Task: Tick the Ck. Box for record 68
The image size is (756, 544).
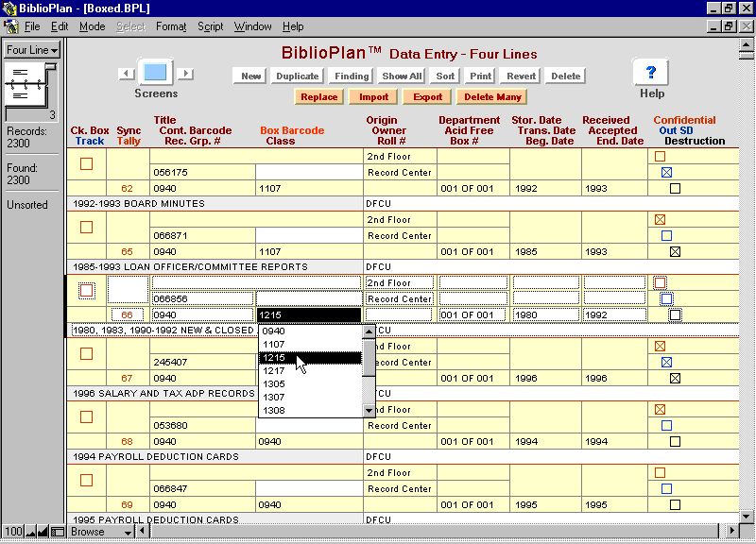Action: click(x=86, y=416)
